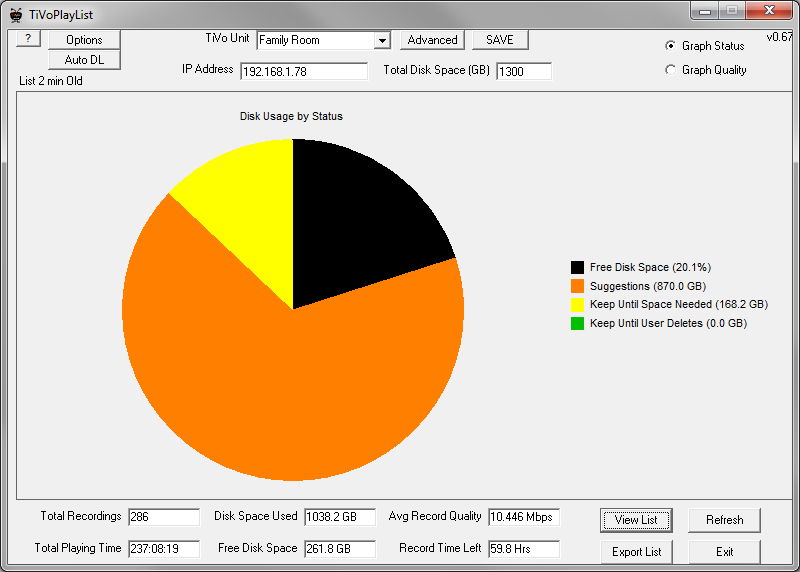
Task: Select the Graph Quality radio button
Action: pyautogui.click(x=670, y=70)
